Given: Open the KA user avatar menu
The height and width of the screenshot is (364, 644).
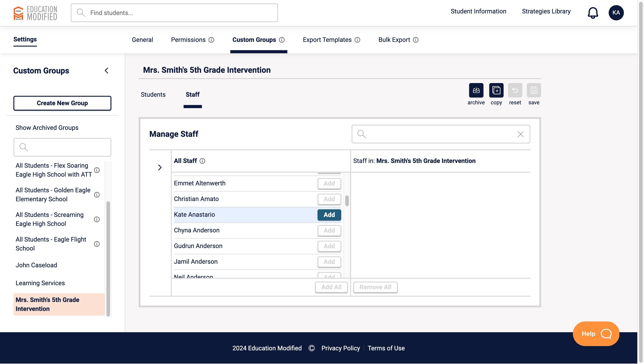Looking at the screenshot, I should (616, 13).
